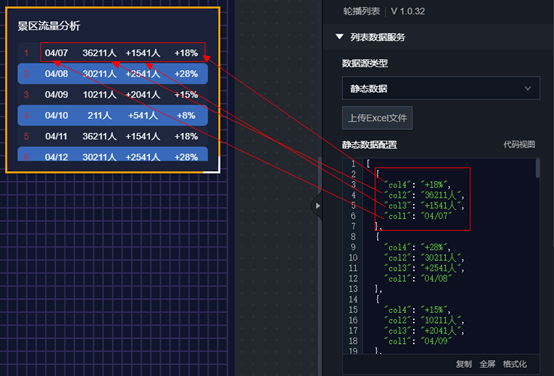Viewport: 554px width, 376px height.
Task: Click the 轮播列表 component name
Action: (x=361, y=11)
